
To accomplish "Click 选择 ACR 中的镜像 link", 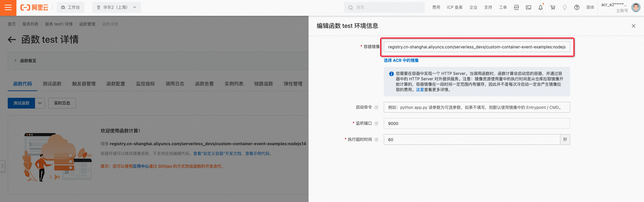I will [x=401, y=60].
